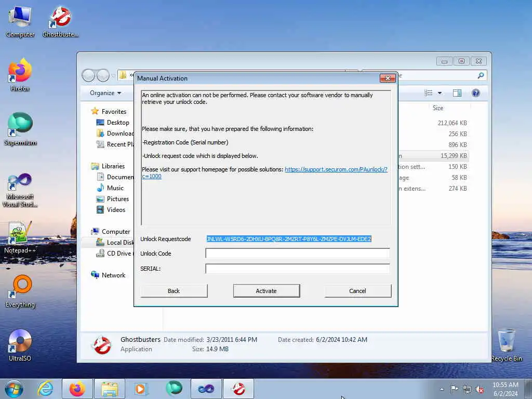Open Internet Explorer from the taskbar
The width and height of the screenshot is (532, 399).
coord(46,389)
